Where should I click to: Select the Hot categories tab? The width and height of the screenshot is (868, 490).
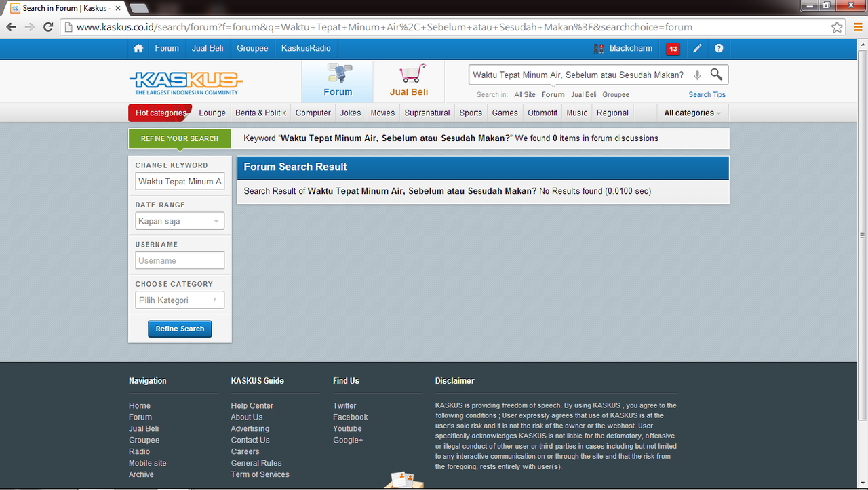(160, 113)
